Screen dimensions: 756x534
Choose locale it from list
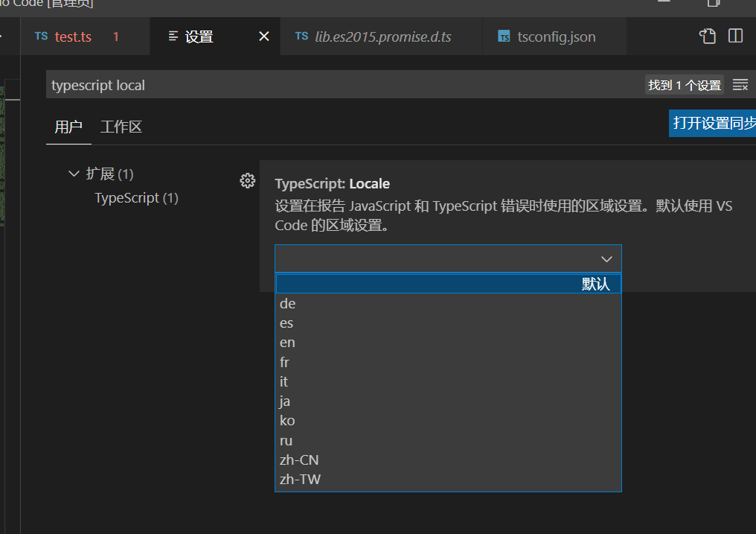pyautogui.click(x=448, y=381)
